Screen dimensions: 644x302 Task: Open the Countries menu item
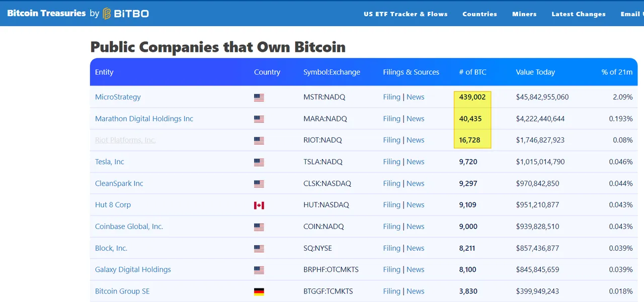coord(479,14)
